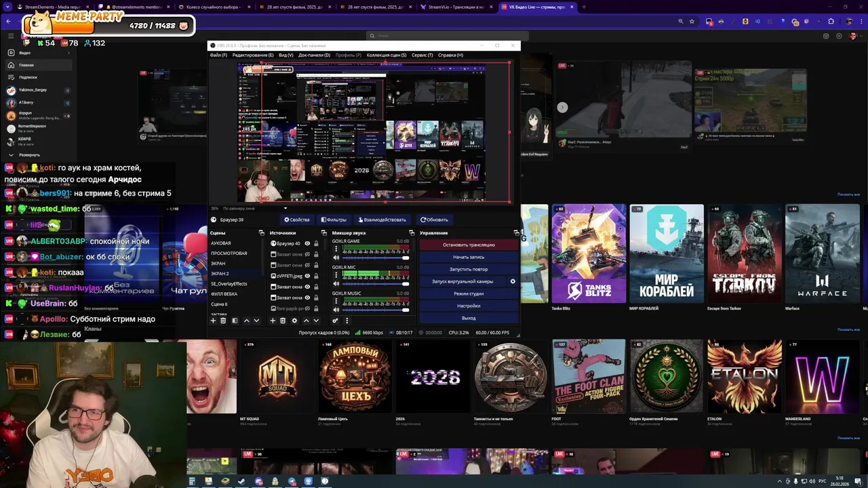
Task: Click Фильтры source button
Action: click(334, 220)
